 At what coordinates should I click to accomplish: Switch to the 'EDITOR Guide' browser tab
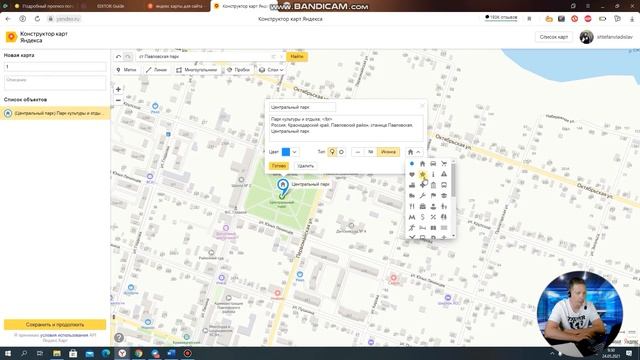[x=110, y=6]
